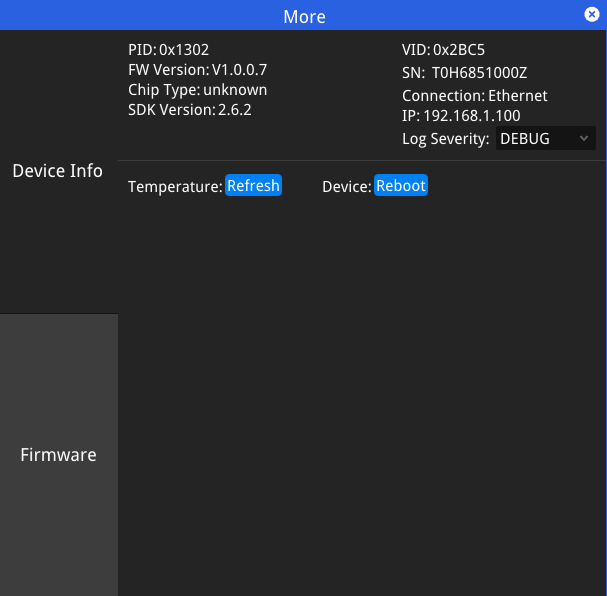Click the IP address 192.168.1.100

(472, 116)
